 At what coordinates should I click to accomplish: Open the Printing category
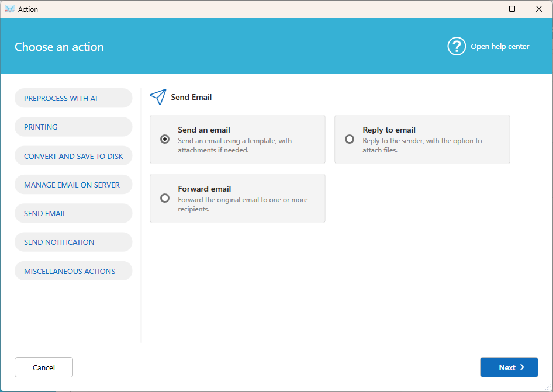tap(73, 127)
